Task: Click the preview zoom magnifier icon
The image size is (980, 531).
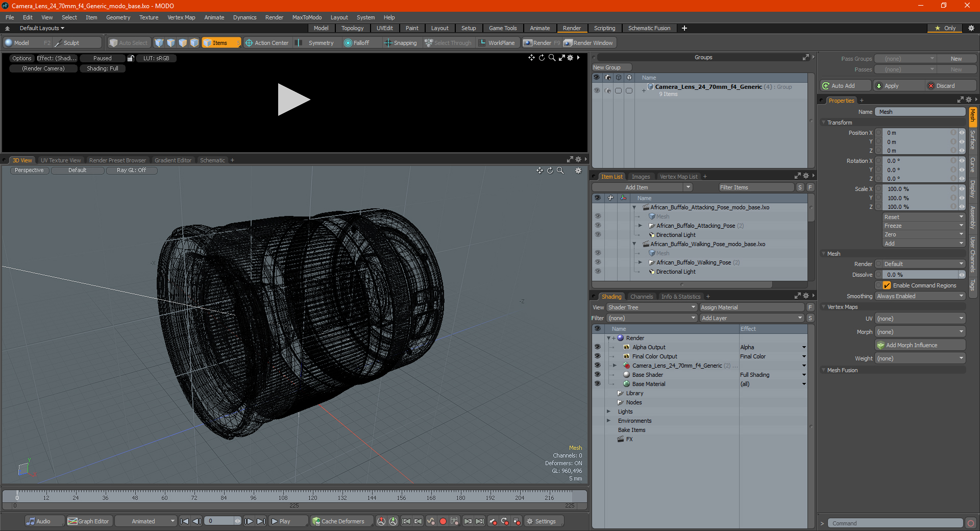Action: (552, 58)
